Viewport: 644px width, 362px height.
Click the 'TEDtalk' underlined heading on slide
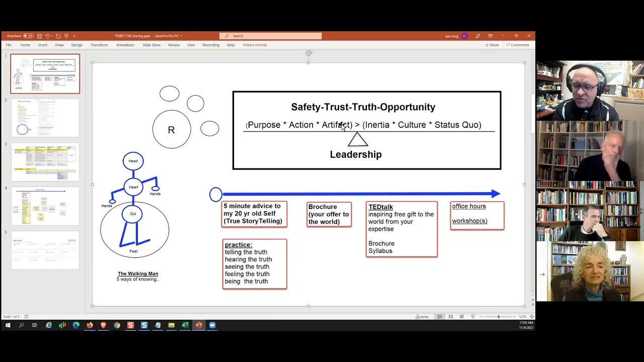click(380, 207)
